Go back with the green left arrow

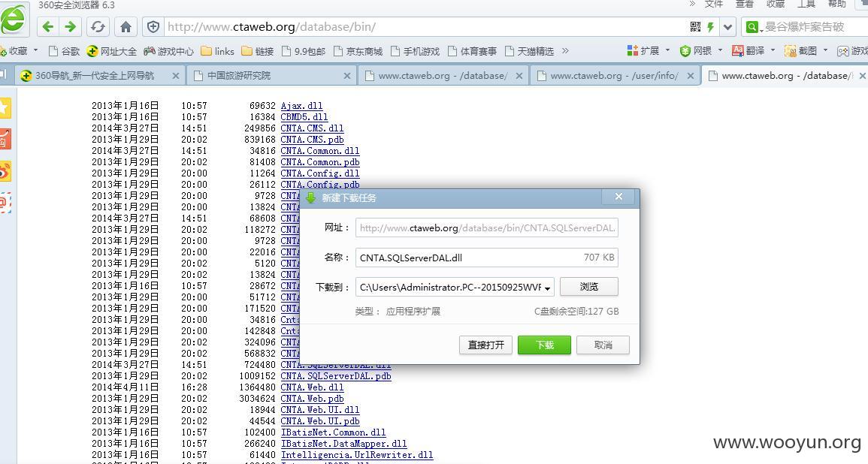pyautogui.click(x=47, y=26)
